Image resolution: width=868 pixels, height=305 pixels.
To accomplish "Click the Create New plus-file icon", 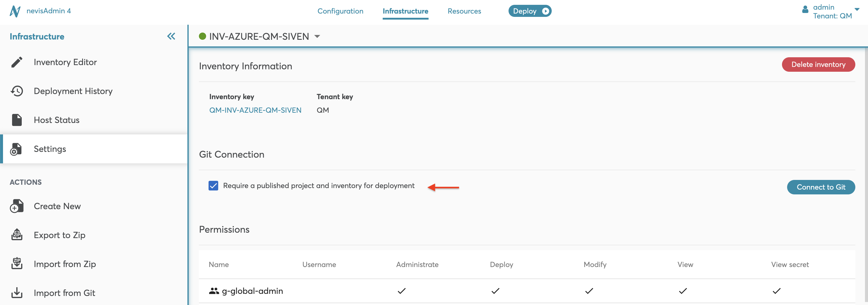I will [x=17, y=206].
